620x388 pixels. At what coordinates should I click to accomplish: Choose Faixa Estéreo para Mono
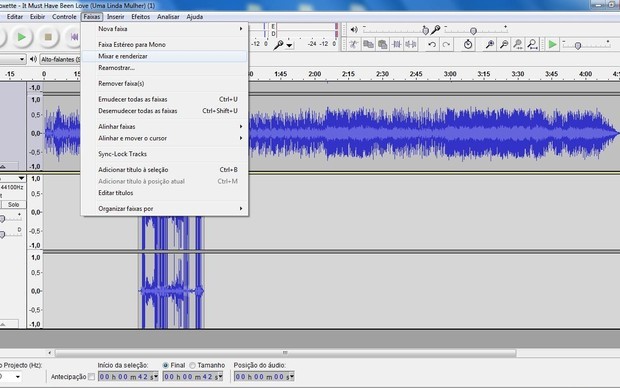[x=164, y=45]
